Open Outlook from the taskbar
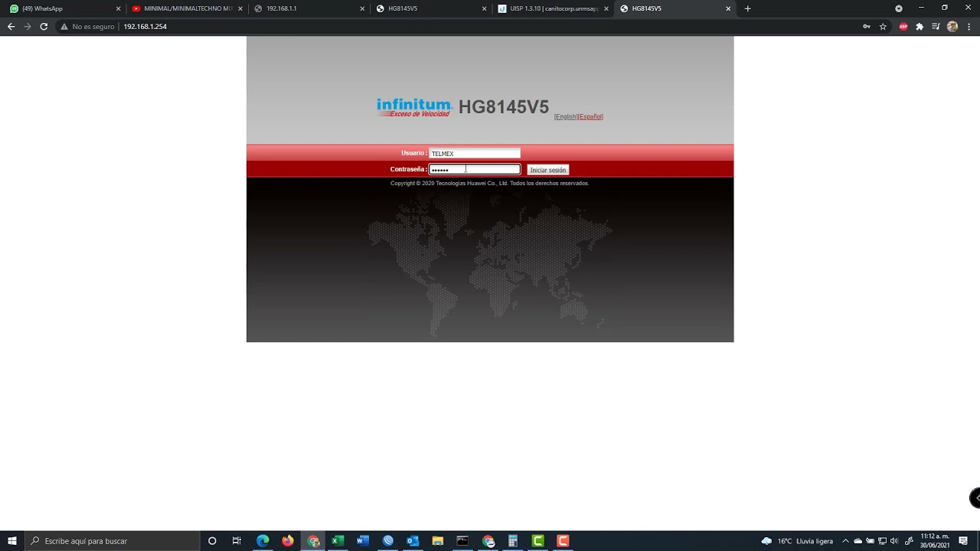Screen dimensions: 980x551 [x=413, y=541]
